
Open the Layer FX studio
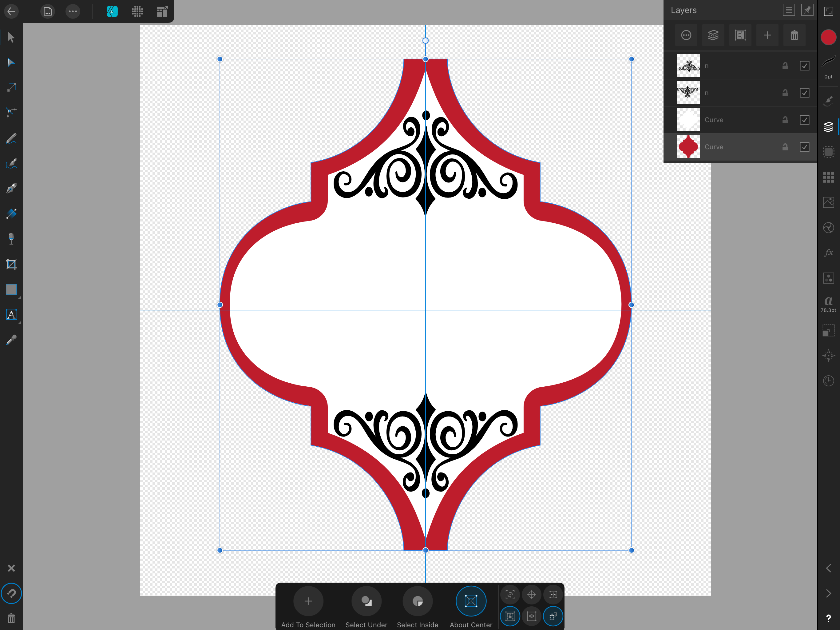point(828,253)
